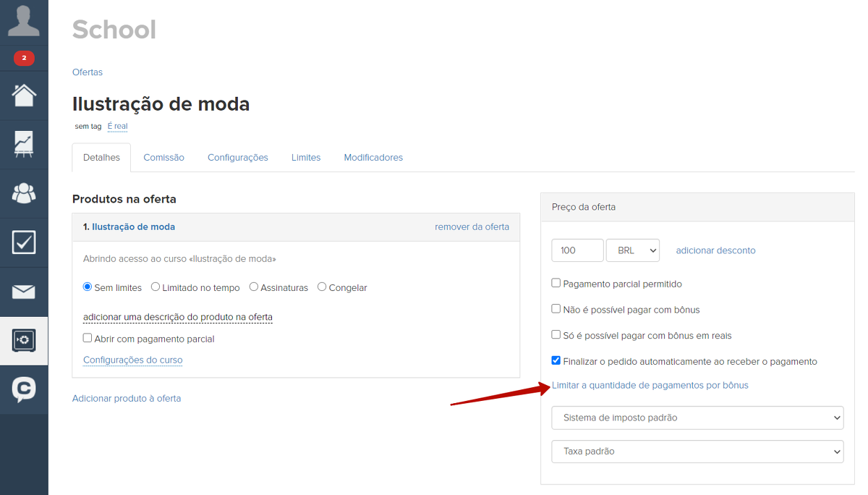Screen dimensions: 868x495
Task: Open the users group icon
Action: pyautogui.click(x=24, y=193)
